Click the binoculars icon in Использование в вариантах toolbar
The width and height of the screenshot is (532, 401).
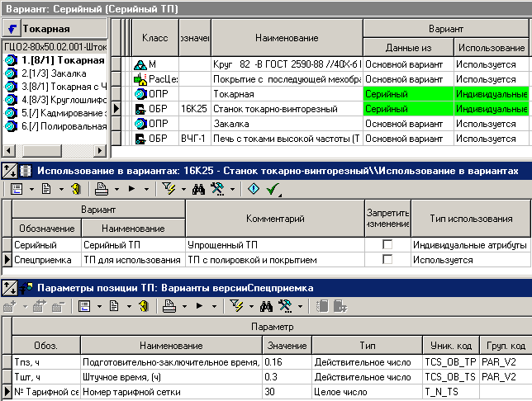pyautogui.click(x=198, y=189)
